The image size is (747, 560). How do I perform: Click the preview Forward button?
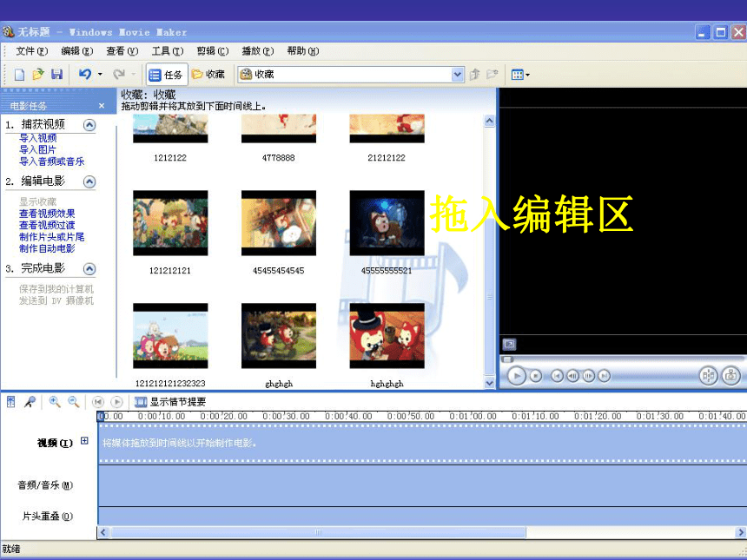(604, 376)
